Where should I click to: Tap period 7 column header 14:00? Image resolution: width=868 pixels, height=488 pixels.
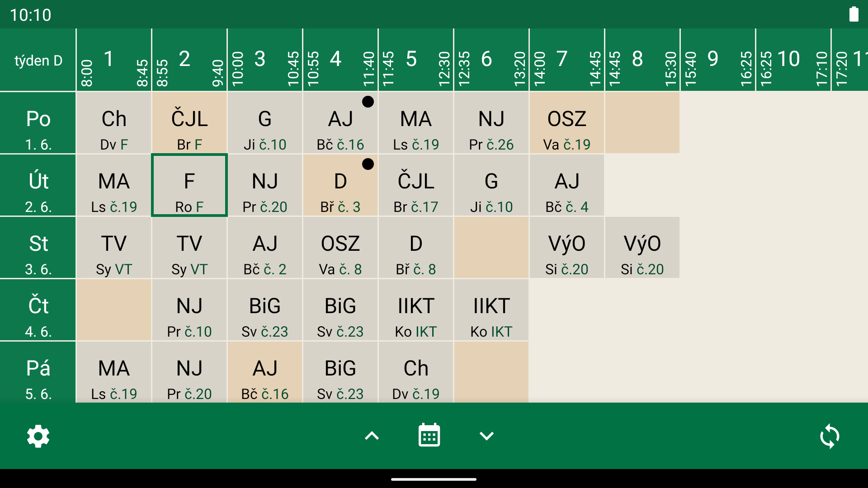[x=567, y=60]
